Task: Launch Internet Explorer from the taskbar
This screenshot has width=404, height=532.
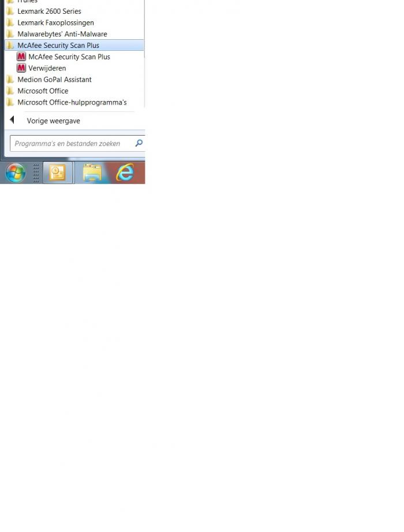Action: coord(125,173)
